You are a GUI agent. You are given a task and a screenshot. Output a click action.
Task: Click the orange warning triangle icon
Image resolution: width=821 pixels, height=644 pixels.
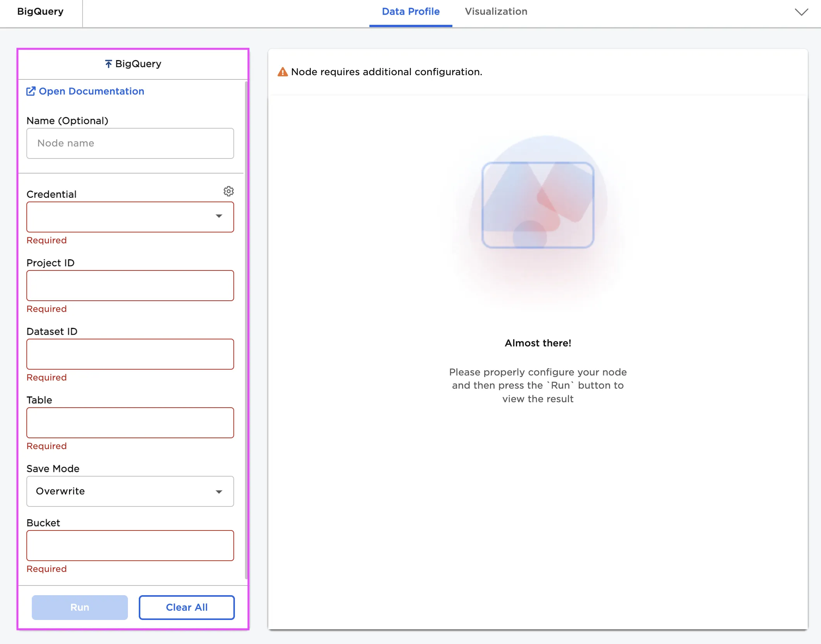[x=283, y=71]
